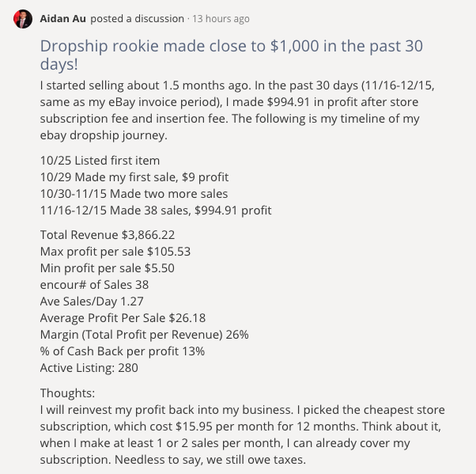Click the author name Aidan Au
Viewport: 476px width, 474px height.
(x=62, y=19)
